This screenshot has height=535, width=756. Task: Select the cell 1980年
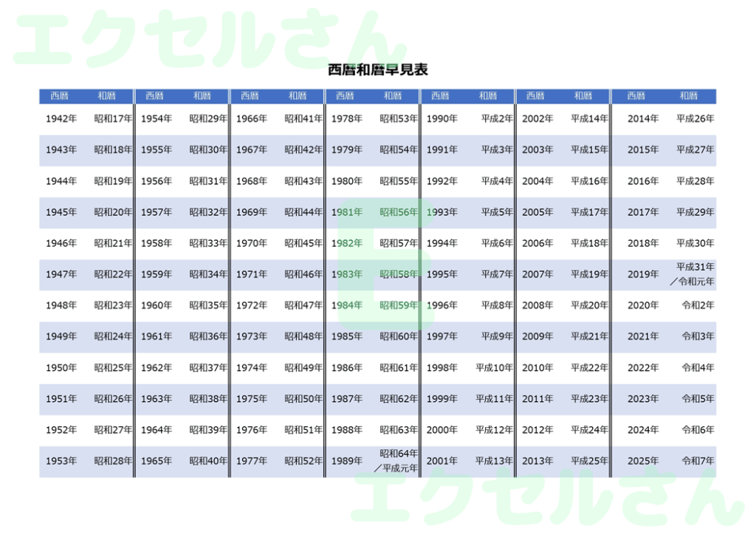[347, 181]
